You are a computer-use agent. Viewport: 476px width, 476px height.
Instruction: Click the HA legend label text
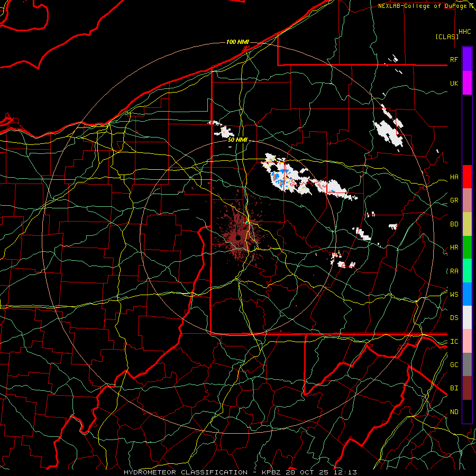(454, 177)
